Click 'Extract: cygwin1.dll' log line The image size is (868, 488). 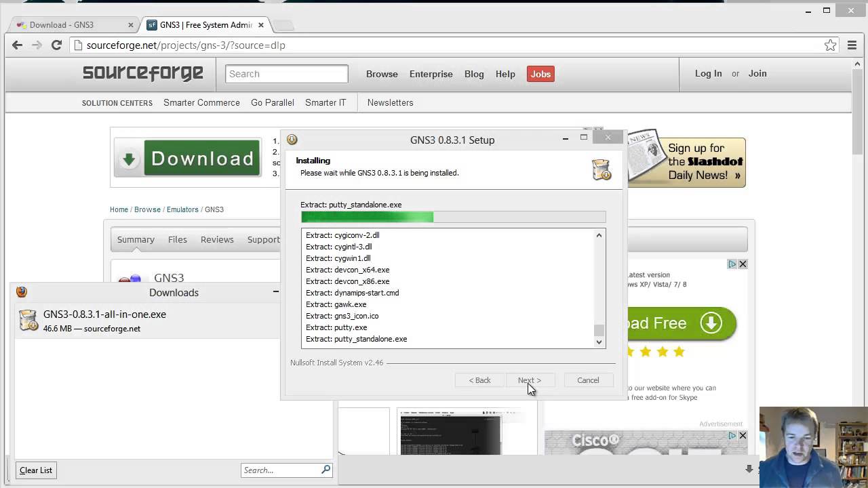point(338,258)
